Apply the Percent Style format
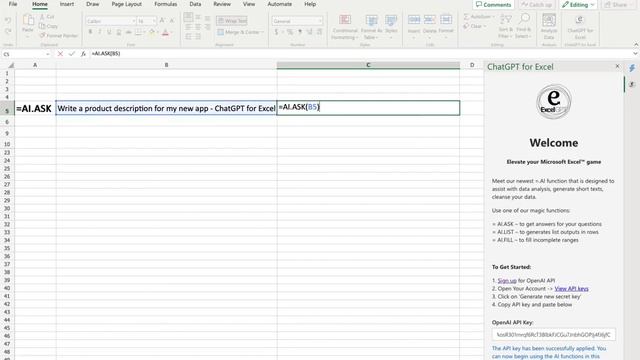The image size is (640, 360). click(x=289, y=32)
